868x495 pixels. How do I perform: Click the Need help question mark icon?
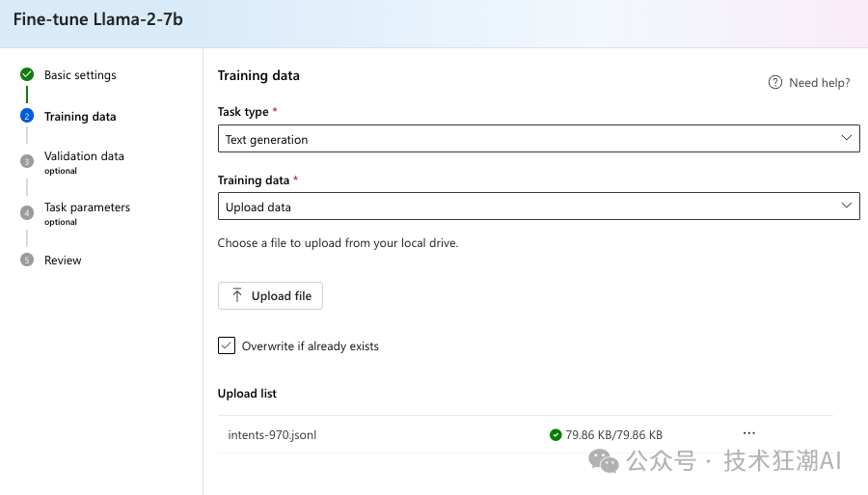pyautogui.click(x=775, y=83)
